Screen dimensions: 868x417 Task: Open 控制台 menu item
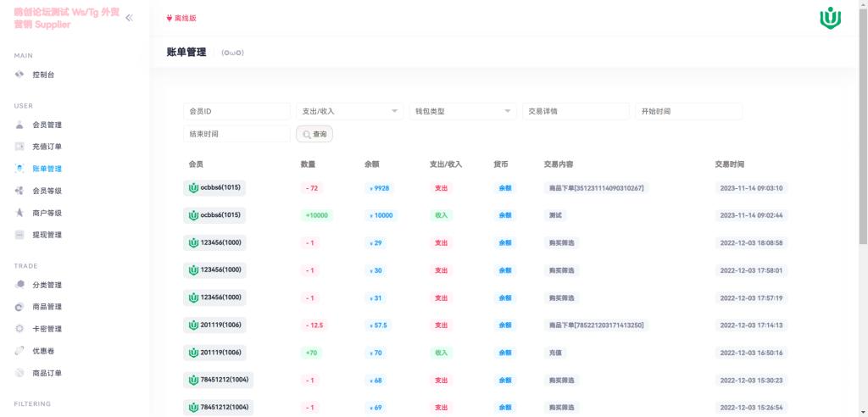[44, 75]
